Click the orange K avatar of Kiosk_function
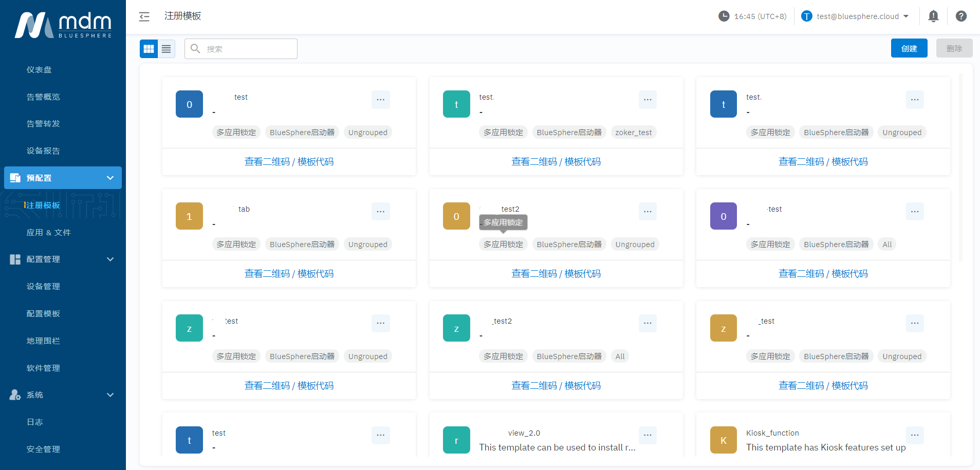This screenshot has width=980, height=470. pos(723,440)
